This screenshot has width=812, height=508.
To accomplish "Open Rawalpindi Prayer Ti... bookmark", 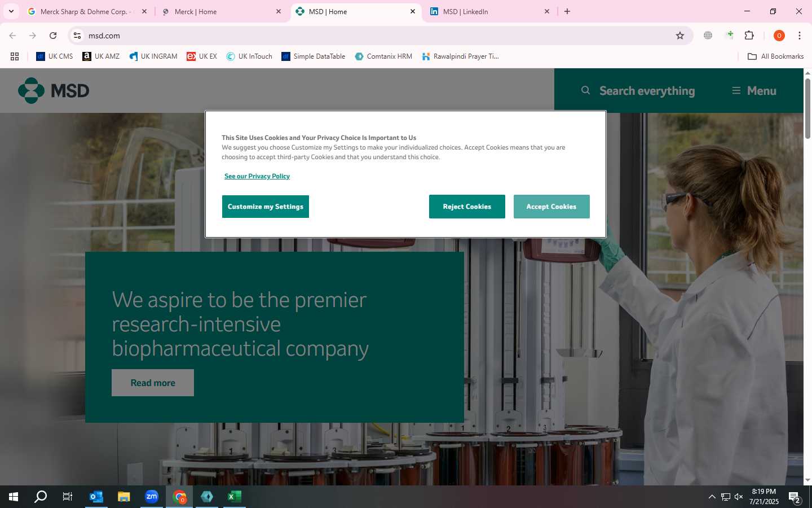I will (460, 56).
